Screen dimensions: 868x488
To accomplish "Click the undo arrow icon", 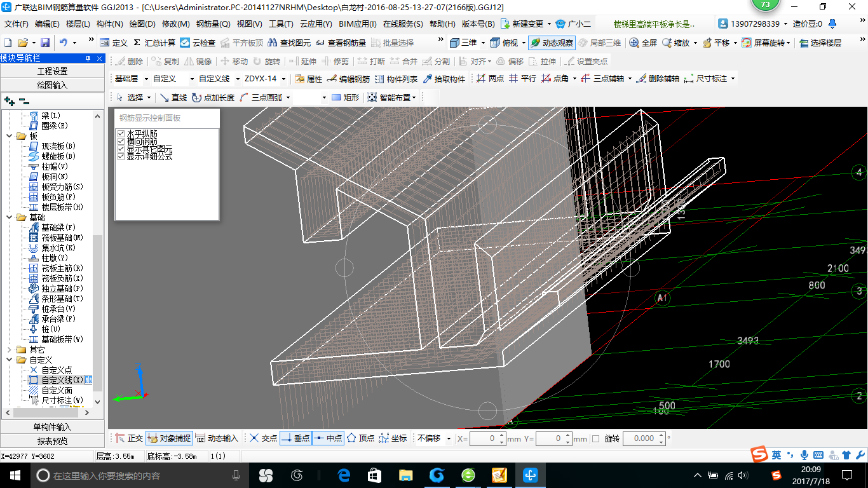I will pos(64,43).
